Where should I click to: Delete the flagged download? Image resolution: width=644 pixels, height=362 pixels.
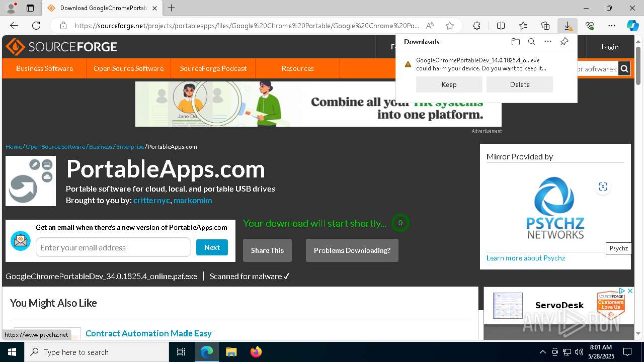pyautogui.click(x=520, y=84)
